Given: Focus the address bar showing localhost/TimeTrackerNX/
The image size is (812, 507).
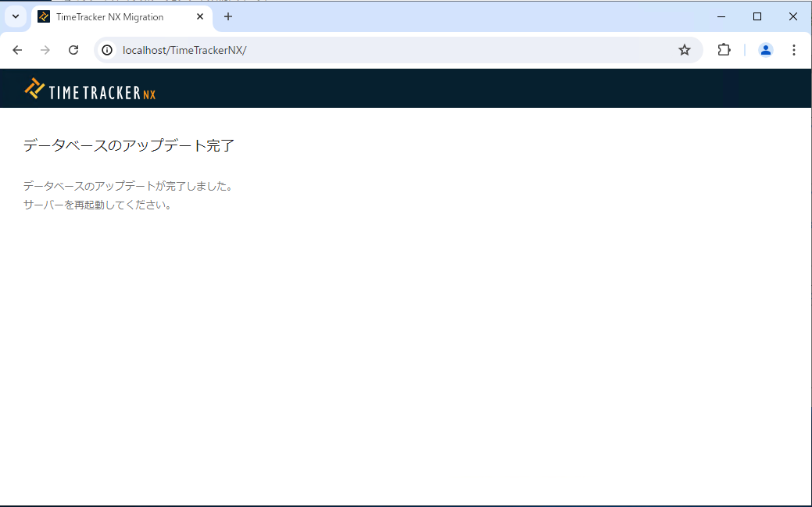Looking at the screenshot, I should pos(391,50).
